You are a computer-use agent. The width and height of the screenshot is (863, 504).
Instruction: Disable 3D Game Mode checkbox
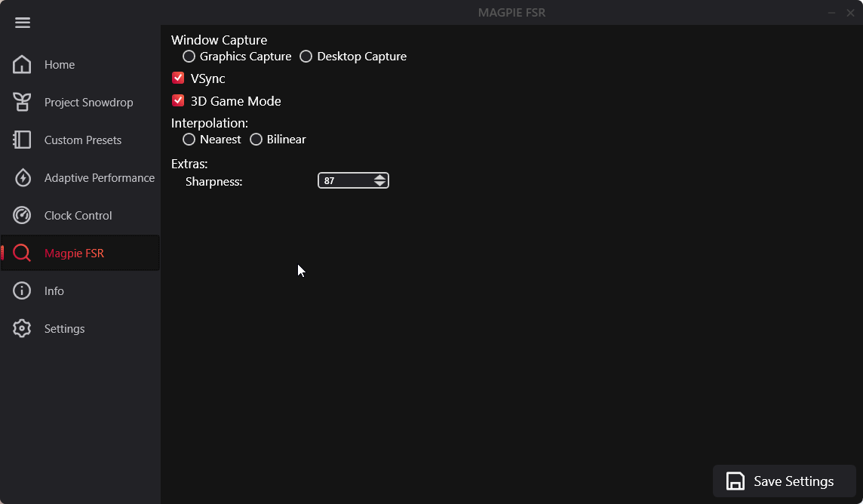(x=178, y=100)
